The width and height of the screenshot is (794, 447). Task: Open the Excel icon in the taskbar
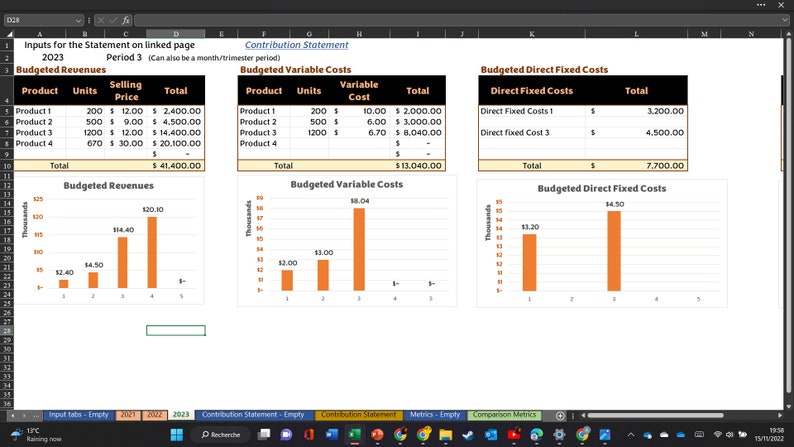[x=354, y=434]
